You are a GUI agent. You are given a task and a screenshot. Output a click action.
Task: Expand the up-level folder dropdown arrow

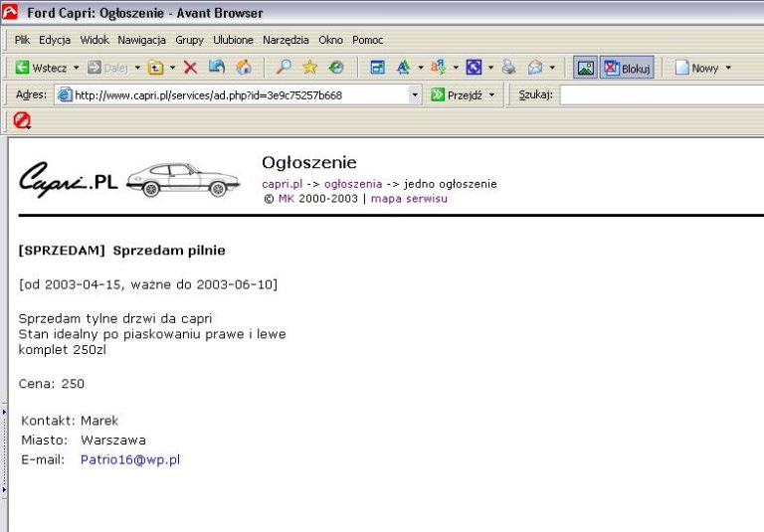click(172, 68)
